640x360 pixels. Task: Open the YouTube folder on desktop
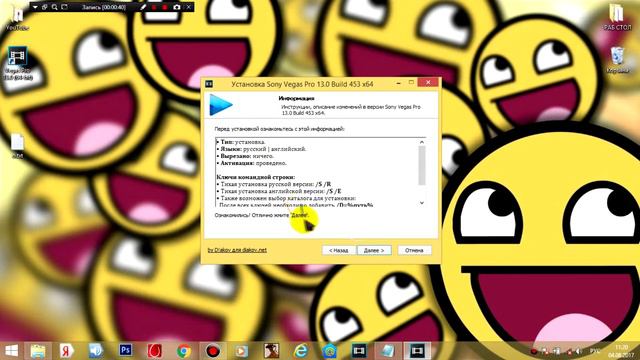point(17,17)
